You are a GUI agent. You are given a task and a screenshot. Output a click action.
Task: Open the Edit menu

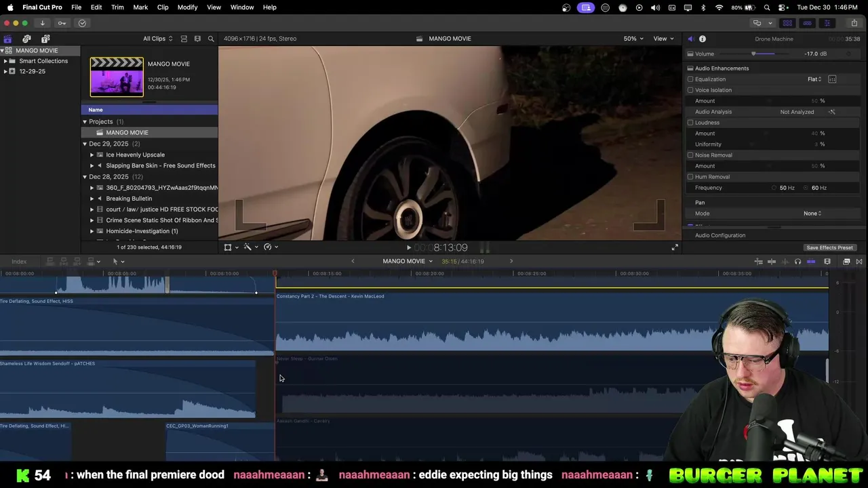click(96, 7)
